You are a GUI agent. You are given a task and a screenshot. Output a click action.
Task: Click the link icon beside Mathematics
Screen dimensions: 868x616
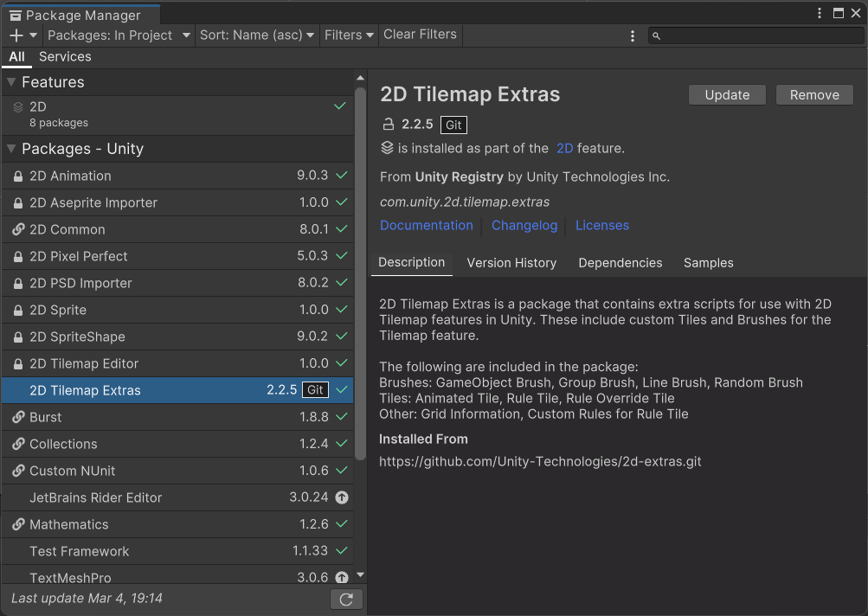coord(18,524)
